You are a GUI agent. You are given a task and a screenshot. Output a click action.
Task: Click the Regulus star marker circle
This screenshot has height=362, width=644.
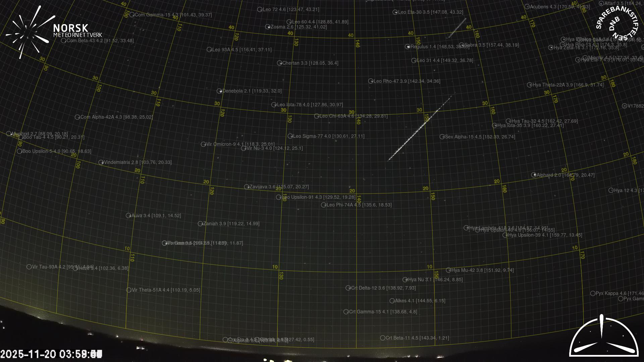(x=408, y=47)
